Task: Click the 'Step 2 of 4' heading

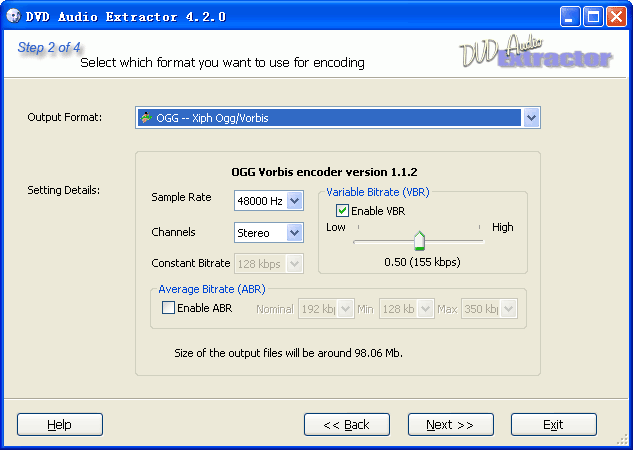Action: pos(49,47)
